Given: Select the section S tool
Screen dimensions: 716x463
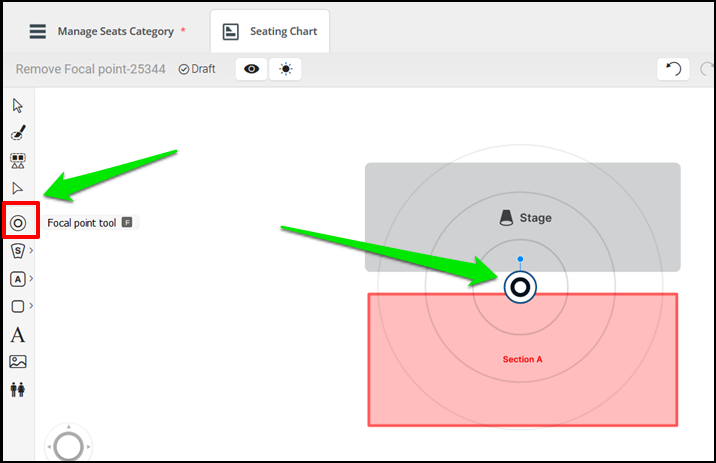Looking at the screenshot, I should [17, 251].
